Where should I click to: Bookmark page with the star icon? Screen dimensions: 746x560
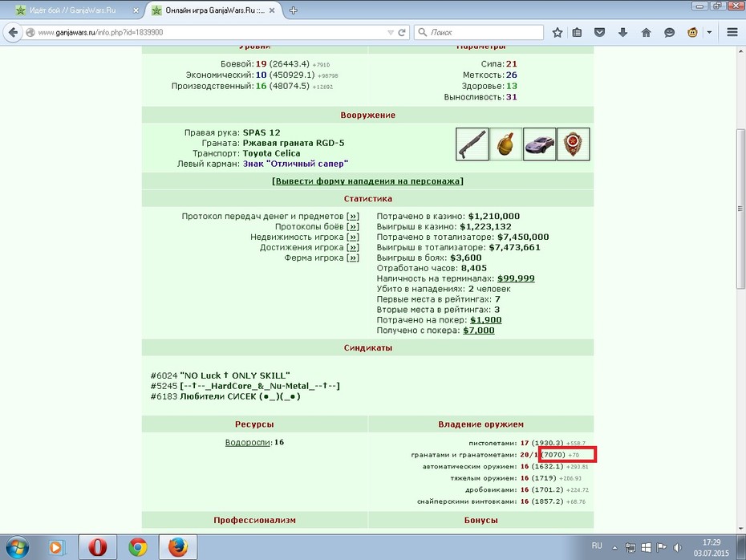557,32
